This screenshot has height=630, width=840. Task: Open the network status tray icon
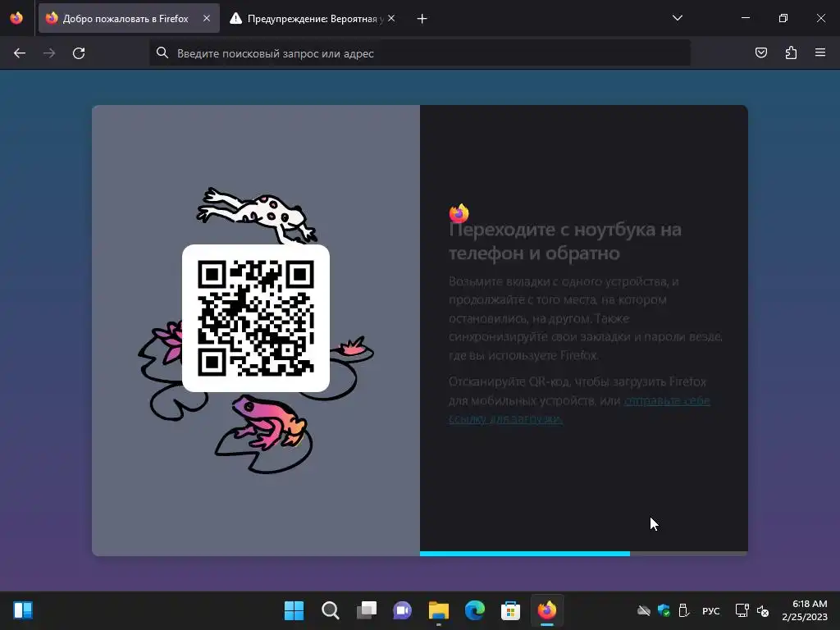742,610
